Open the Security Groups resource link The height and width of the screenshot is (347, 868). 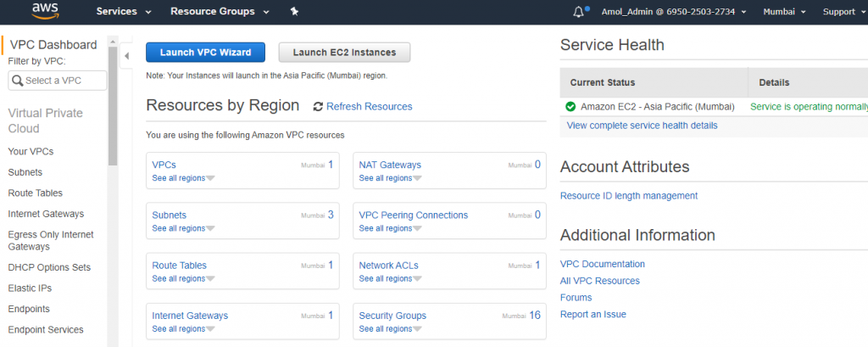(x=392, y=316)
